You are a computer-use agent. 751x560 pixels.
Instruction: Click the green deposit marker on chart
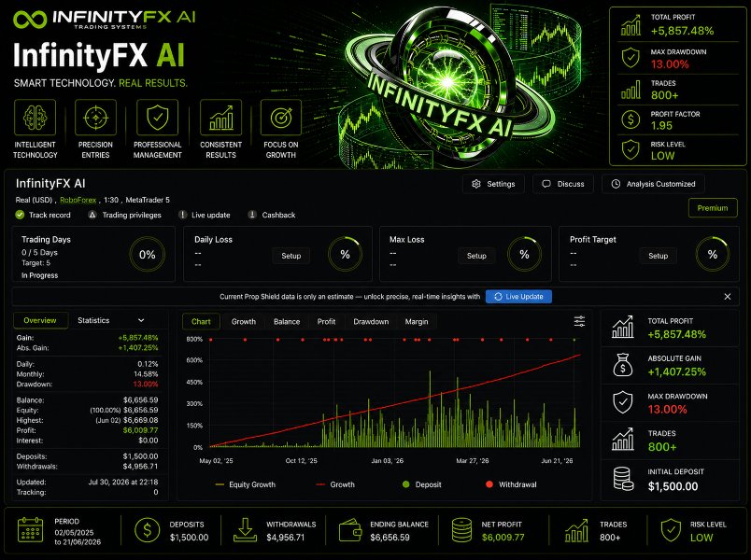pos(574,340)
